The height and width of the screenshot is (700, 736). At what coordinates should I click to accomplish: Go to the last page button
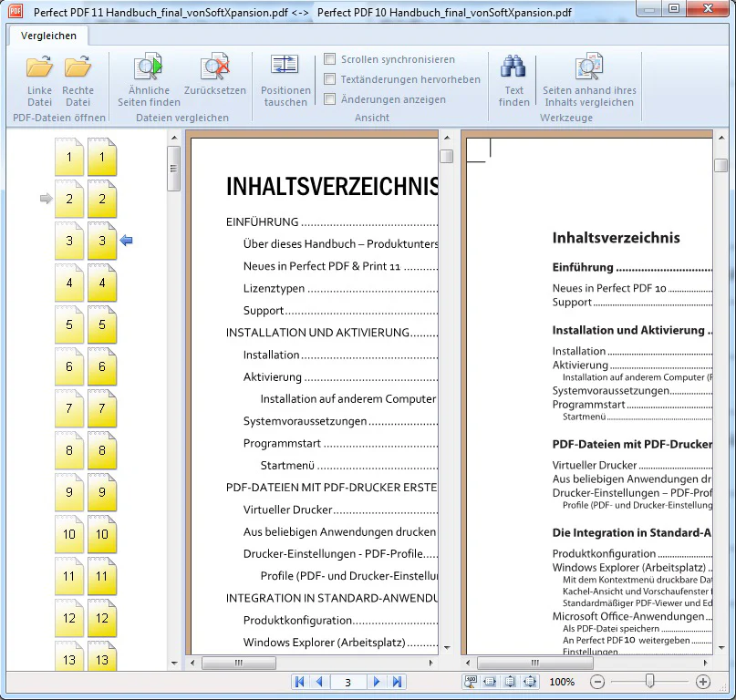[x=397, y=682]
